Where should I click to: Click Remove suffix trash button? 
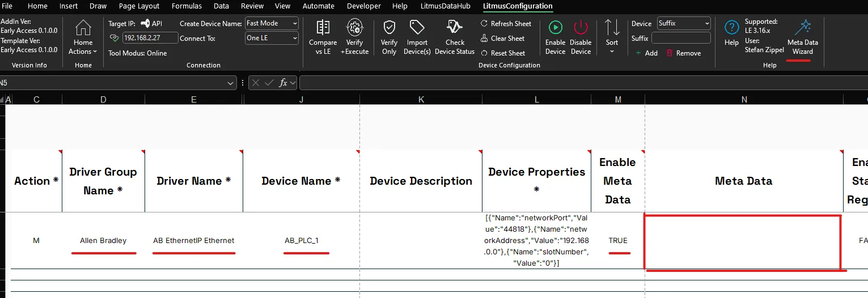coord(684,53)
